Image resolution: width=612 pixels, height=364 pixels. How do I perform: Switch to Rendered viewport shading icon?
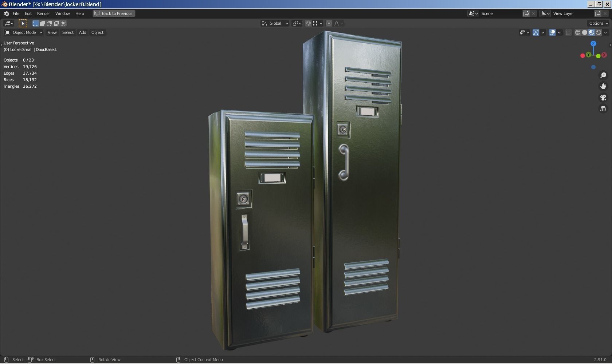pyautogui.click(x=599, y=32)
